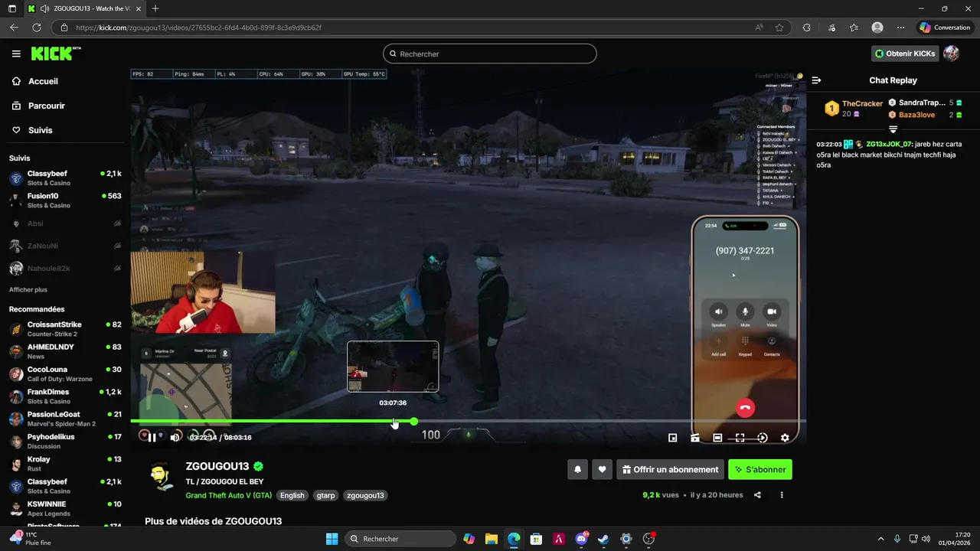Toggle browser read aloud icon
Screen dimensions: 980x551
tap(759, 28)
